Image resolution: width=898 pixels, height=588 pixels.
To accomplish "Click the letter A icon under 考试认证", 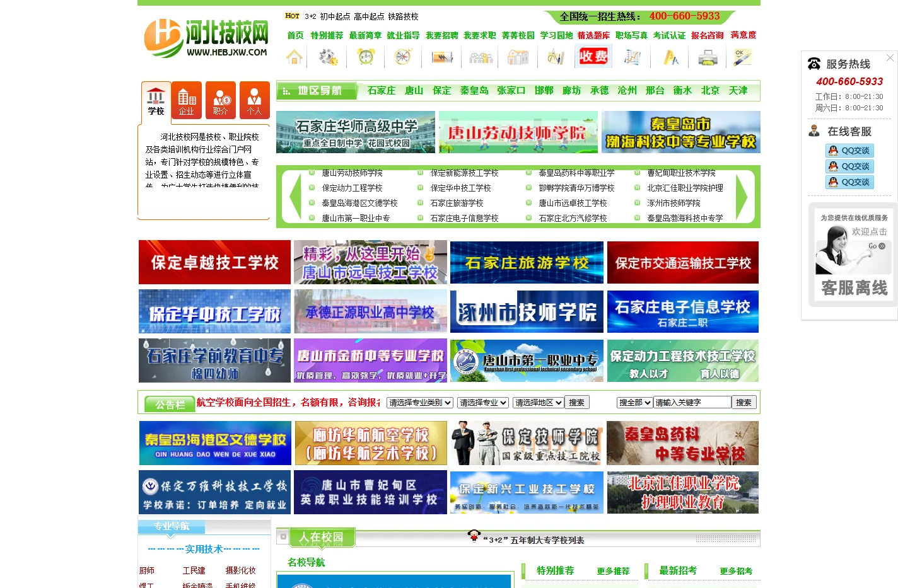I will tap(670, 57).
